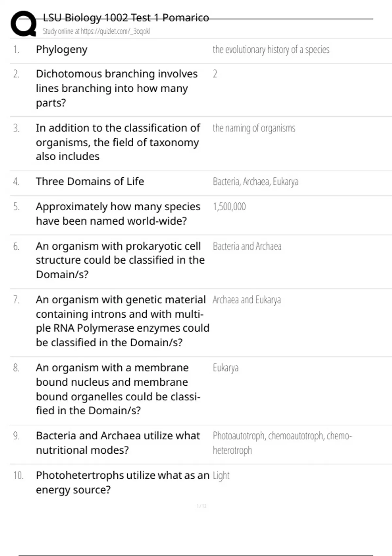392x556 pixels.
Task: Click the definition about evolutionary history of a species
Action: click(271, 50)
